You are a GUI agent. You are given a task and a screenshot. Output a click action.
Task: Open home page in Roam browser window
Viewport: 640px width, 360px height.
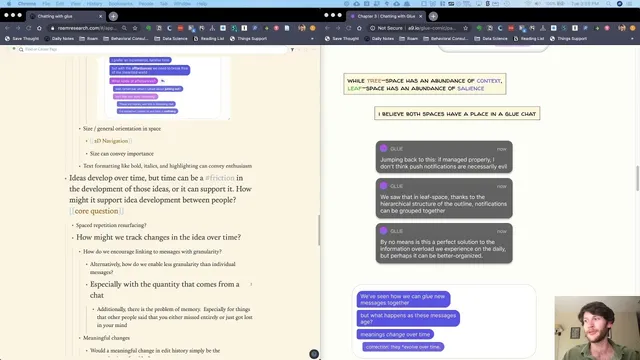(39, 28)
